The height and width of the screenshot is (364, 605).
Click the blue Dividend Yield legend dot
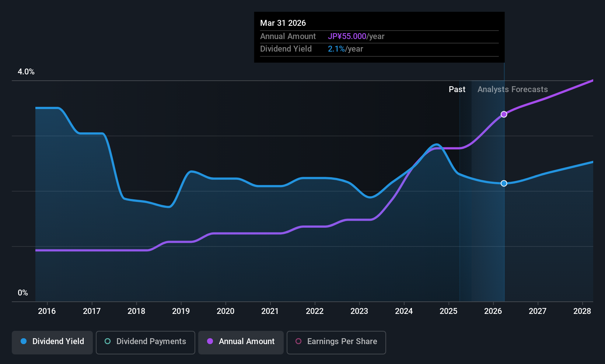pos(24,341)
